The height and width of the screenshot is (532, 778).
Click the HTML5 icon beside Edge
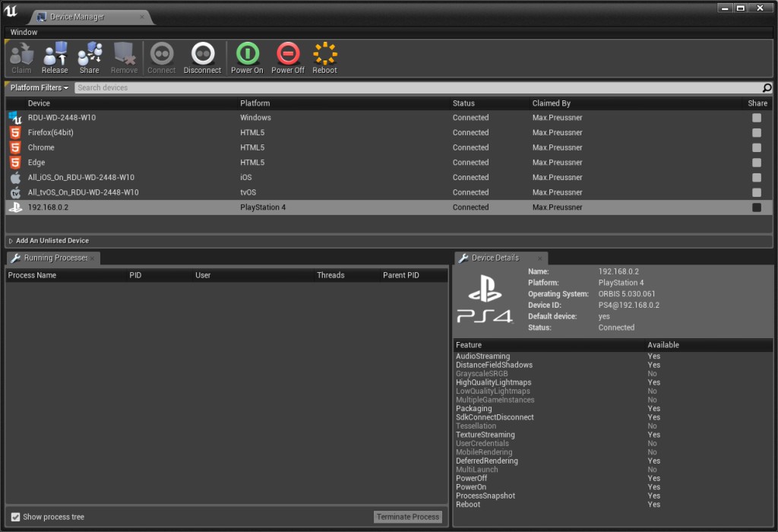tap(15, 163)
